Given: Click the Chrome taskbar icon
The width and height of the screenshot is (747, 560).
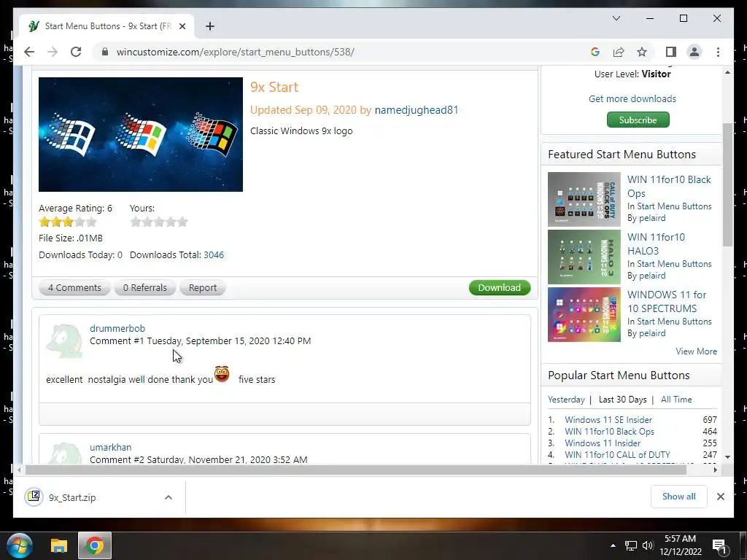Looking at the screenshot, I should point(95,545).
